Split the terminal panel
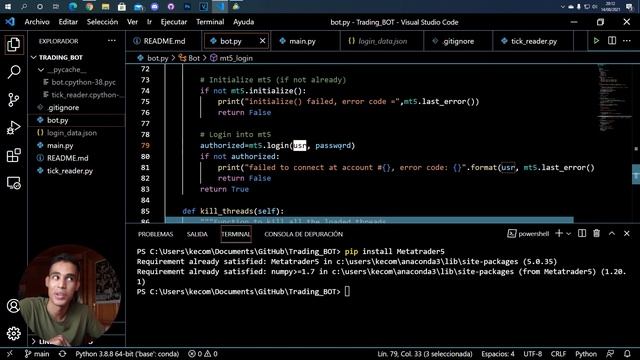Screen dimensions: 640x360 [x=582, y=233]
